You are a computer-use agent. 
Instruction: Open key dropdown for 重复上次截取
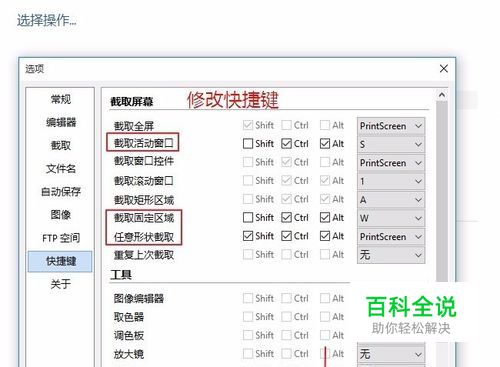point(391,255)
